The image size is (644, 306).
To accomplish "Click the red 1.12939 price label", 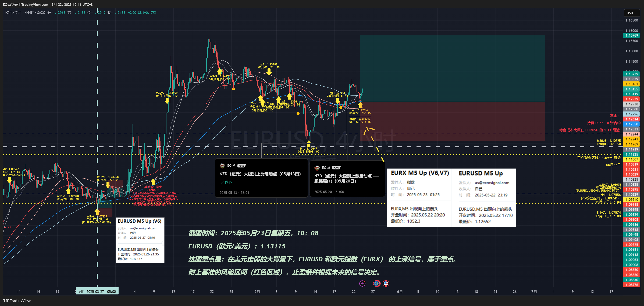I will pos(632,99).
